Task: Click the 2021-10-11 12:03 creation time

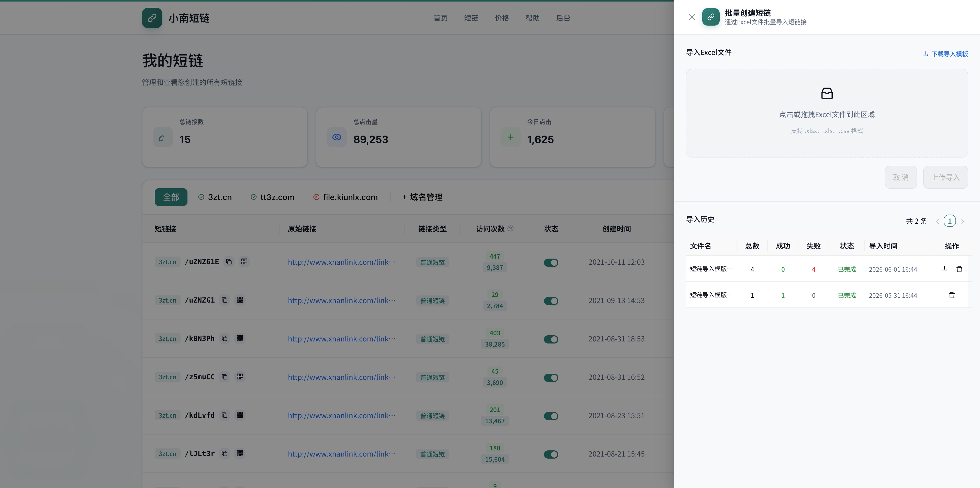Action: (x=616, y=262)
